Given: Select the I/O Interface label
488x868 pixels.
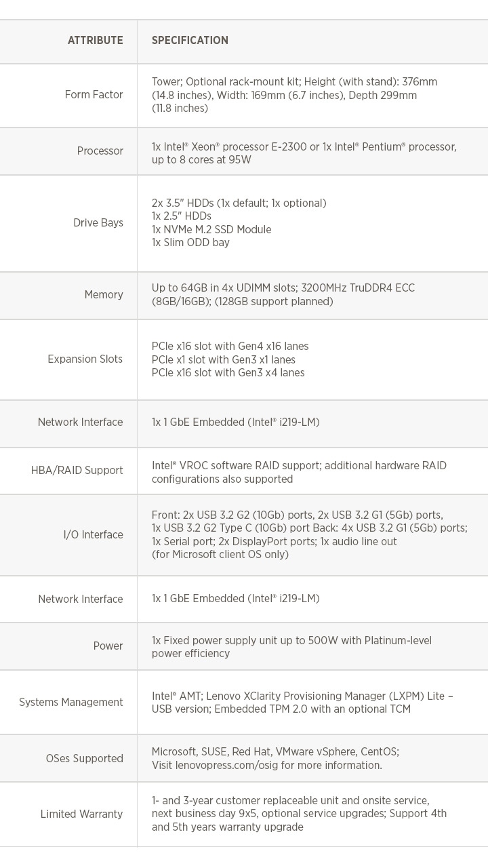Looking at the screenshot, I should [94, 535].
